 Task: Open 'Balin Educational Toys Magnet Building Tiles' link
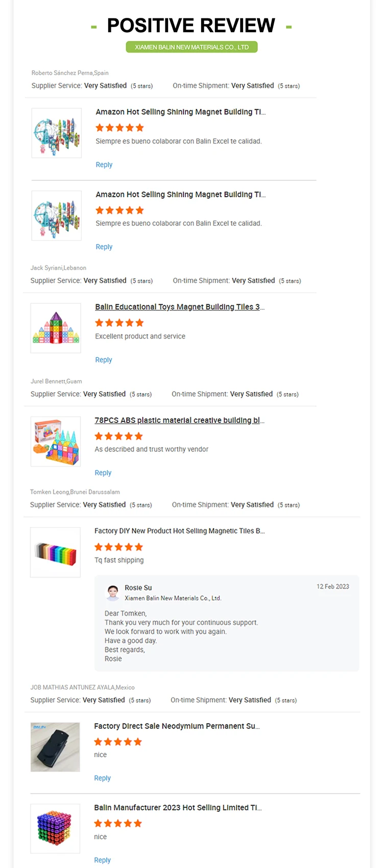point(179,307)
